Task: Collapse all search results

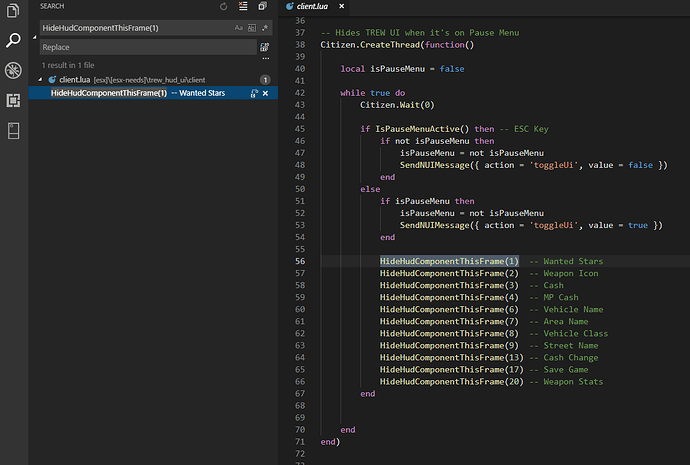Action: coord(262,6)
